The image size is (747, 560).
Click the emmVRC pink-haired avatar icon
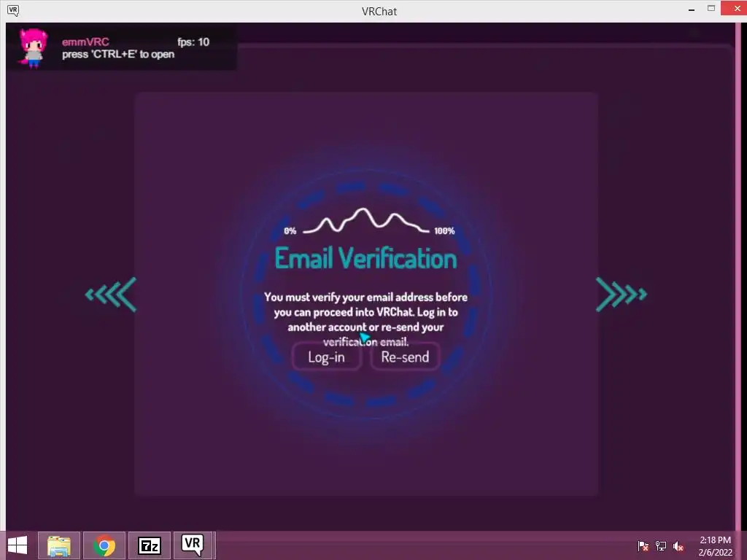33,47
